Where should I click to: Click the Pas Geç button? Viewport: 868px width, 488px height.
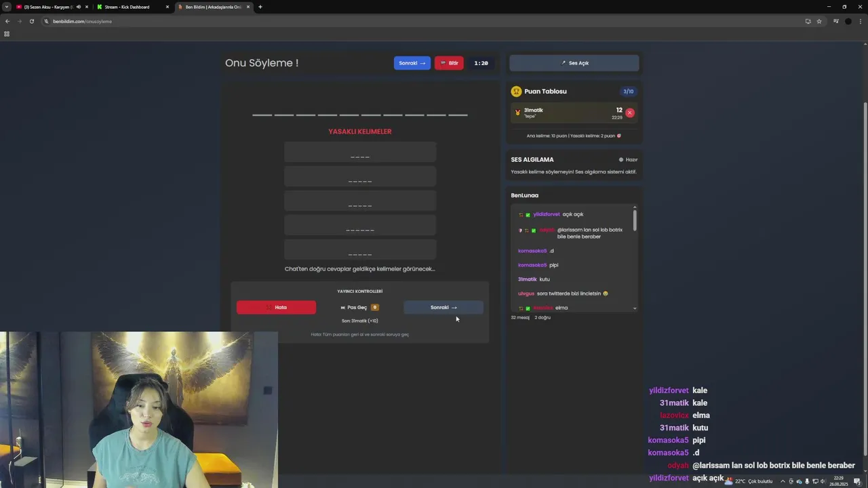[359, 307]
